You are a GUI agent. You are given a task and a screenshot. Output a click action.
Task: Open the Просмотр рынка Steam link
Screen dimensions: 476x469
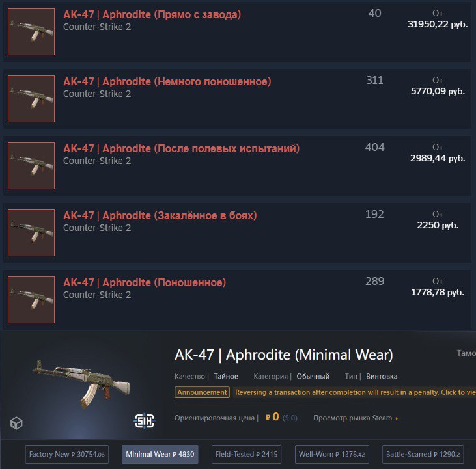pyautogui.click(x=356, y=418)
